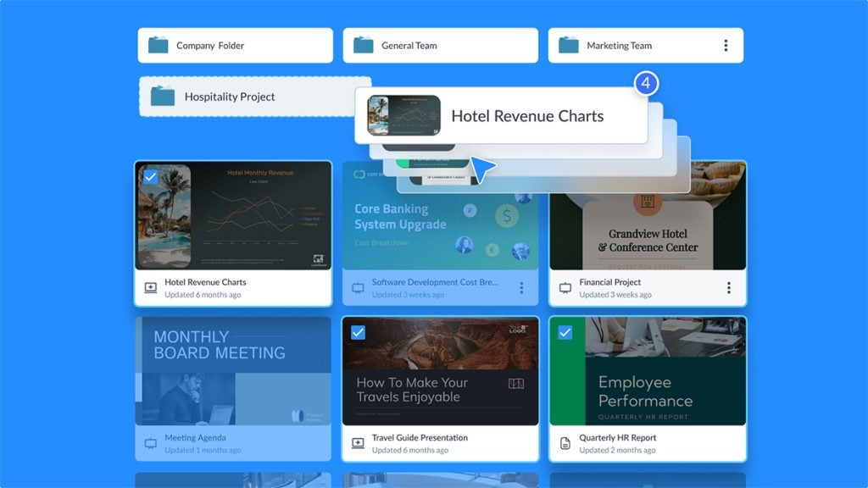Viewport: 868px width, 488px height.
Task: Open the Marketing Team three-dot menu
Action: [x=727, y=44]
